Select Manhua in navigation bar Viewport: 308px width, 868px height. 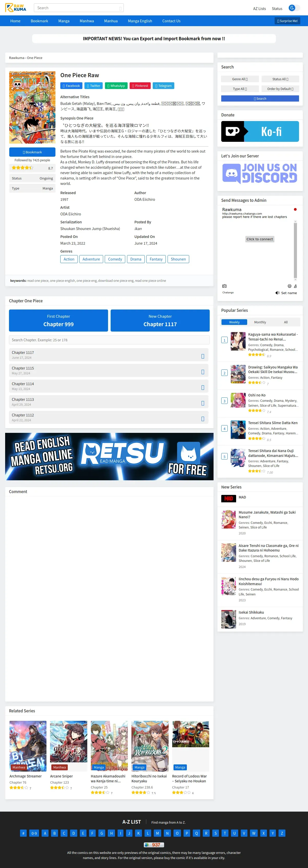click(x=111, y=21)
